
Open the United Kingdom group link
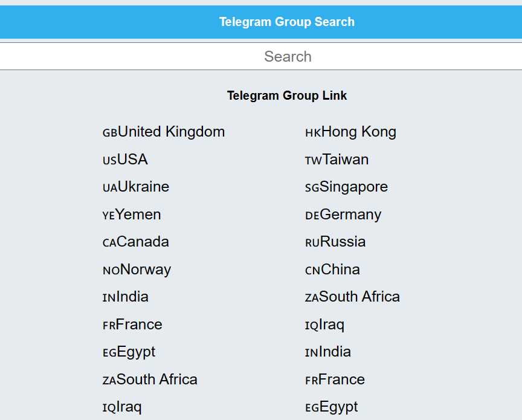(x=164, y=132)
